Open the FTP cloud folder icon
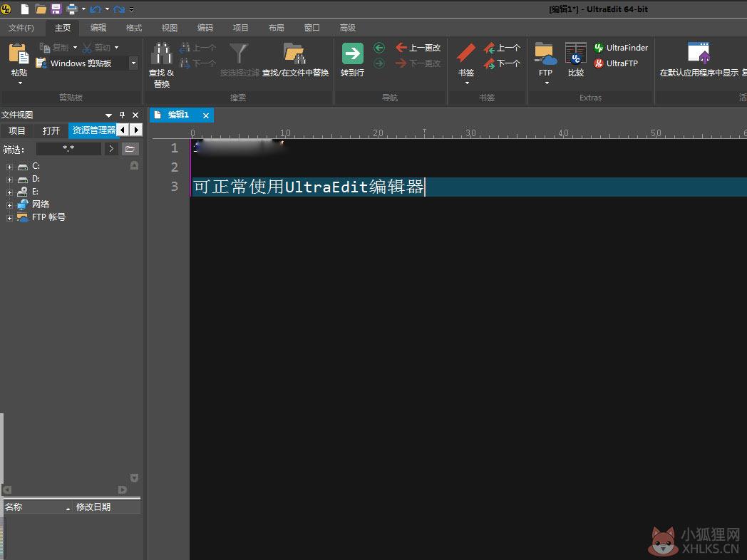 point(545,53)
